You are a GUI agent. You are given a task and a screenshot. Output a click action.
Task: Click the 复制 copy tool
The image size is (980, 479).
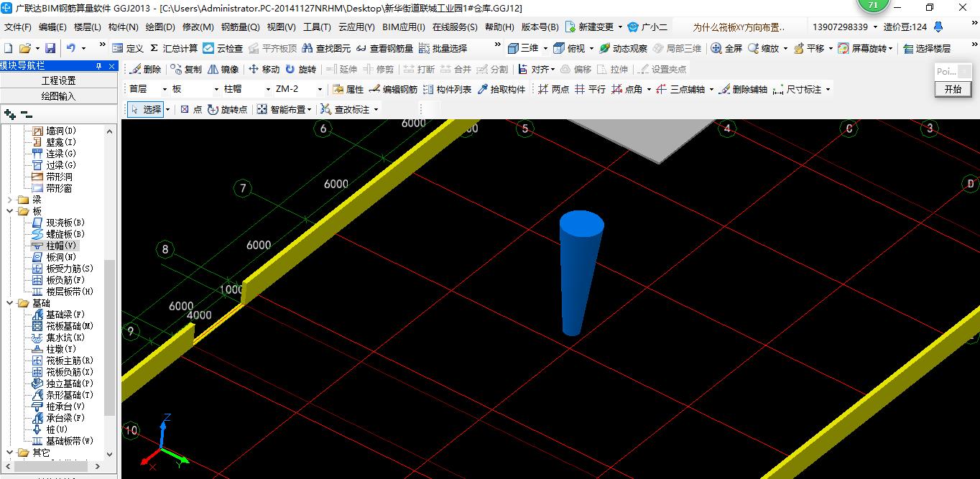187,69
